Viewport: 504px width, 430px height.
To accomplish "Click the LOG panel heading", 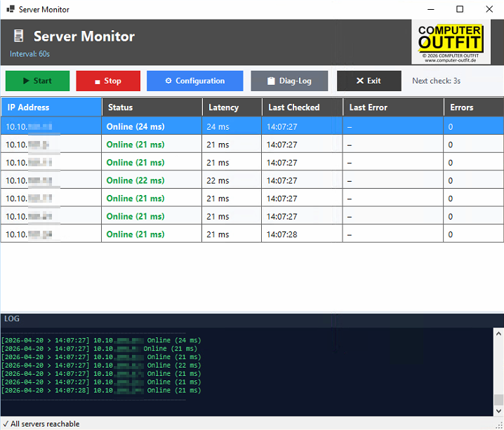I will (x=12, y=319).
